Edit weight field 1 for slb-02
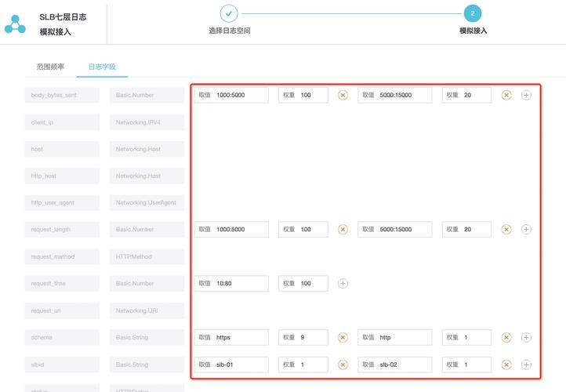Image resolution: width=566 pixels, height=392 pixels. click(x=466, y=365)
